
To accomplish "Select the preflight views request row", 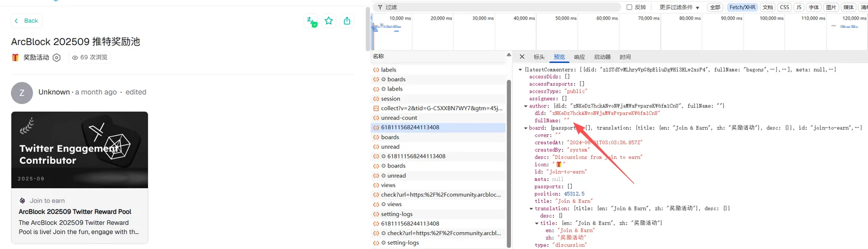I will [438, 205].
